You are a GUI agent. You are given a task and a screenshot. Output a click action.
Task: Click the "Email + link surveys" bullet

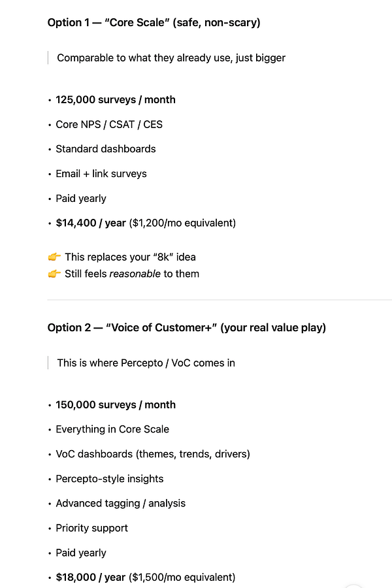click(x=101, y=174)
